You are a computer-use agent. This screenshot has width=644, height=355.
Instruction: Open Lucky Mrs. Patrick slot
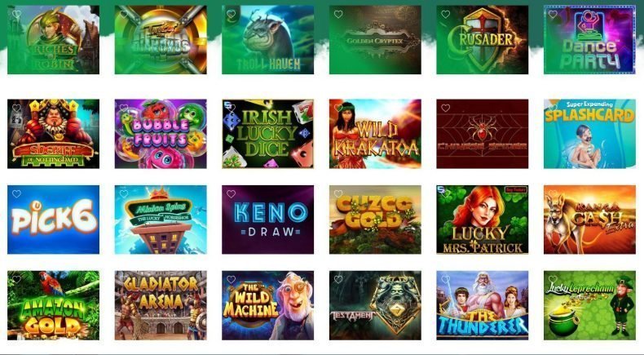[x=482, y=220]
